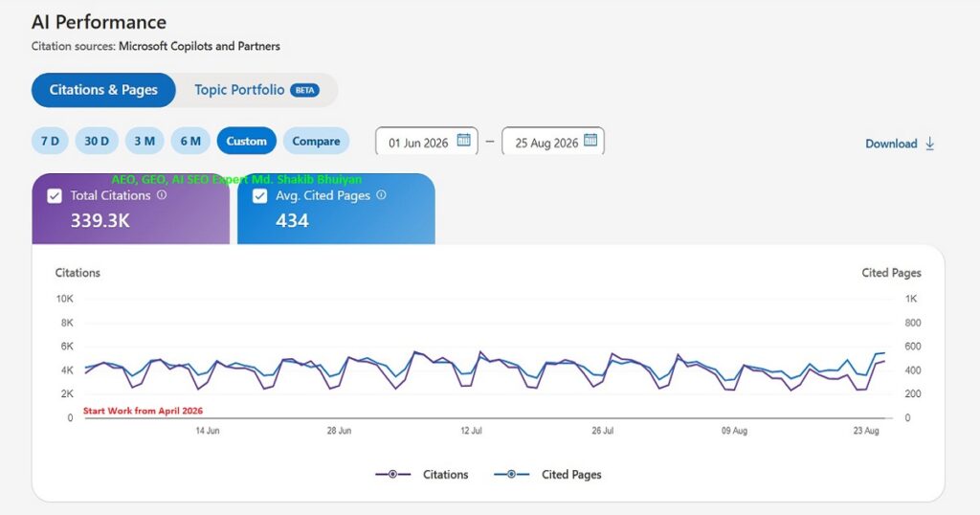Click the AI Performance heading
980x515 pixels.
[x=99, y=22]
